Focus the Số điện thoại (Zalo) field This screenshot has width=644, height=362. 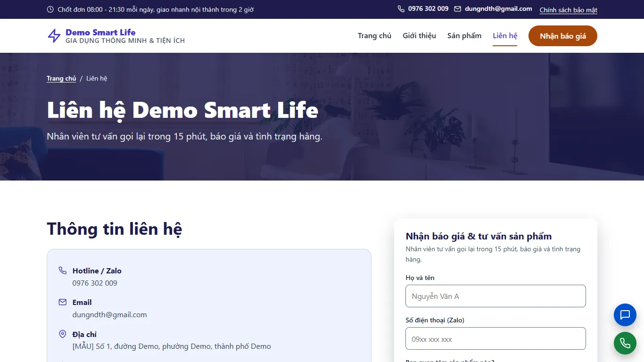495,338
